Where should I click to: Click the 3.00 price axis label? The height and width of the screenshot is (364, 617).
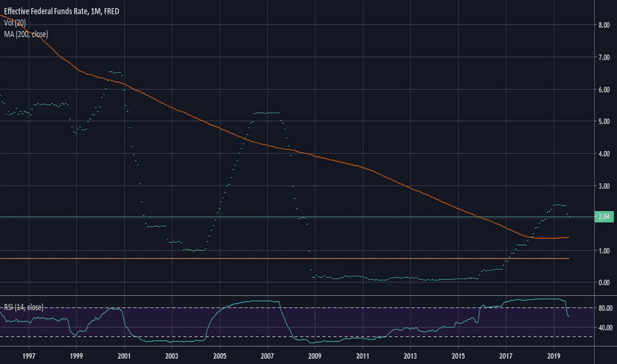point(604,186)
